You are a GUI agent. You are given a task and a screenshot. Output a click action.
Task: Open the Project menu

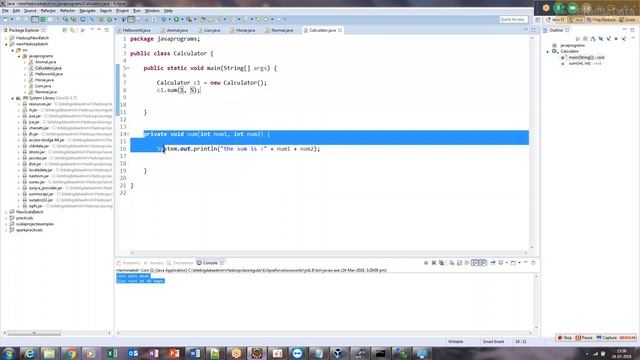click(x=122, y=11)
